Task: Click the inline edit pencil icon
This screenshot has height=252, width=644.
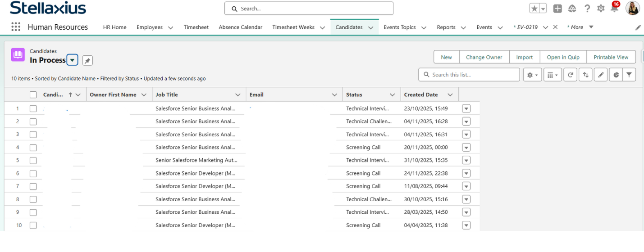Action: click(x=601, y=75)
